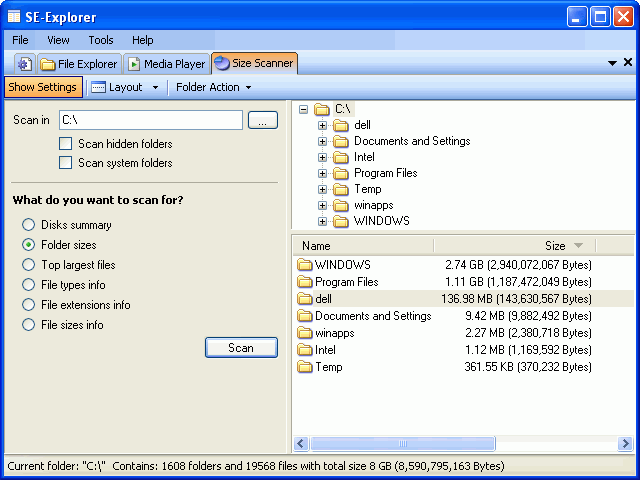Image resolution: width=640 pixels, height=480 pixels.
Task: Click Intel folder icon in size list
Action: [x=304, y=350]
